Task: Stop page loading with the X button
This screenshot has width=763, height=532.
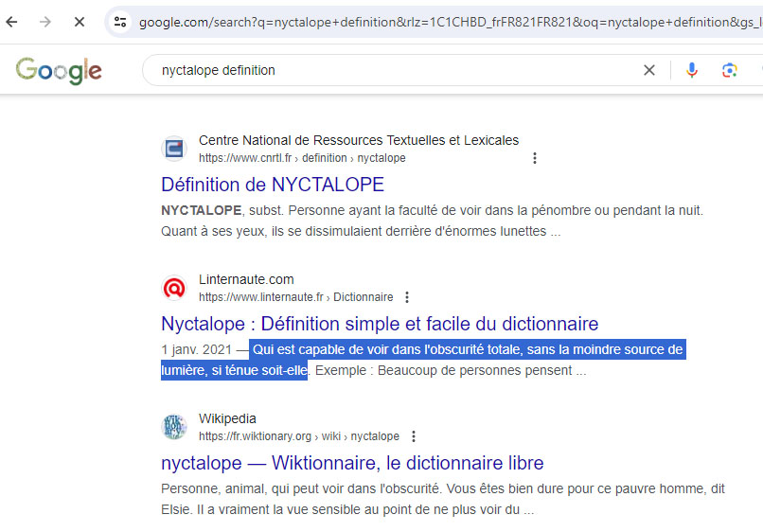Action: (80, 22)
